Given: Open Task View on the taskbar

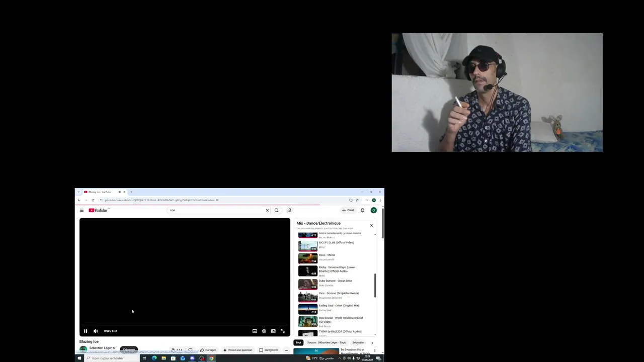Looking at the screenshot, I should (144, 358).
